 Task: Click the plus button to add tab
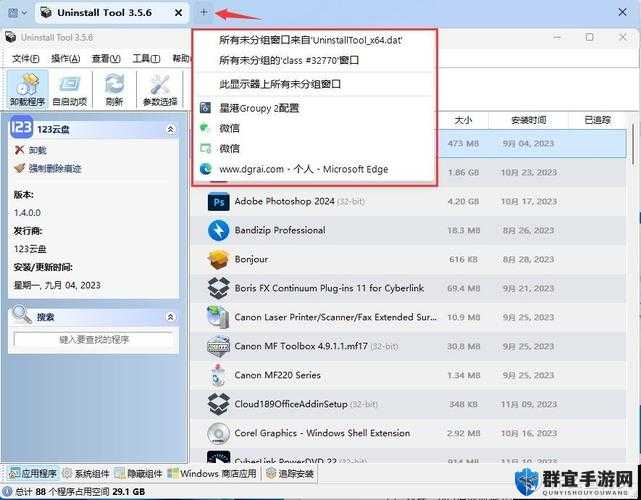pyautogui.click(x=203, y=12)
